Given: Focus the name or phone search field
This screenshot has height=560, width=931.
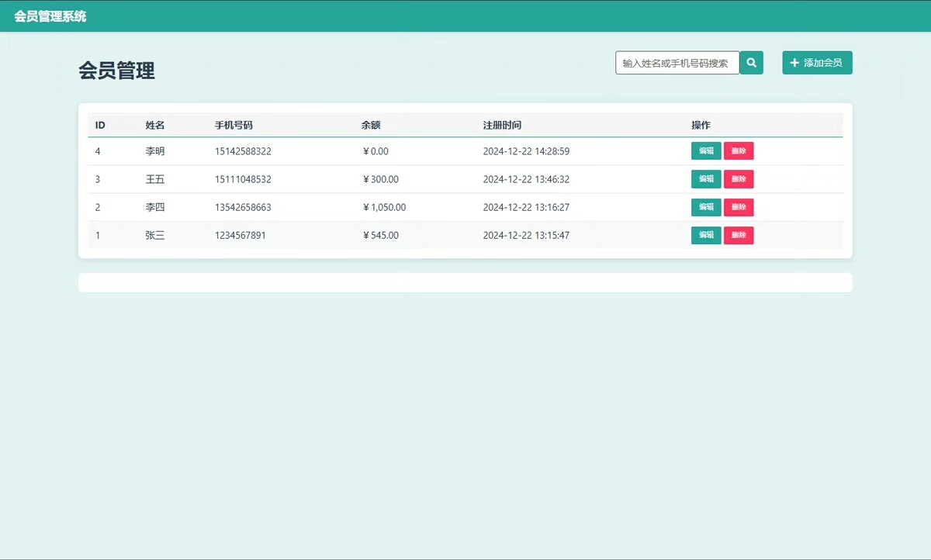Looking at the screenshot, I should (677, 63).
